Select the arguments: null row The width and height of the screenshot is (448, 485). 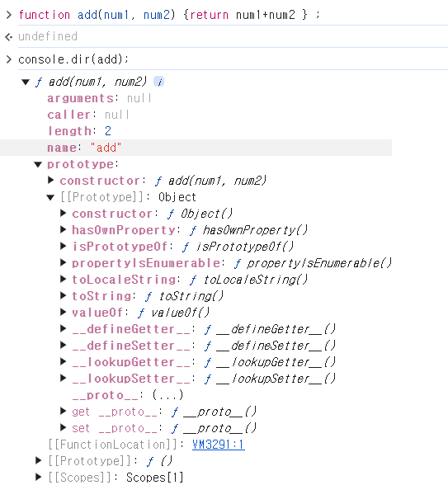click(x=196, y=98)
